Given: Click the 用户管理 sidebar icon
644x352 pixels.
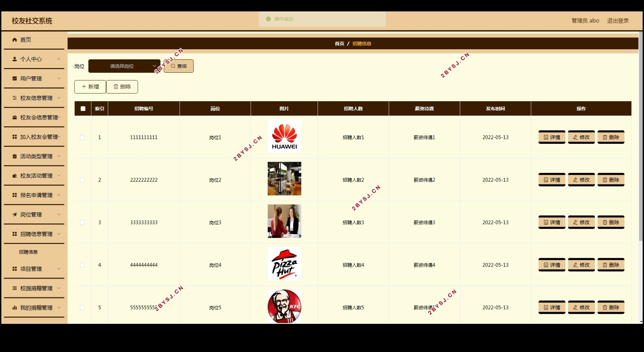Looking at the screenshot, I should [x=14, y=78].
